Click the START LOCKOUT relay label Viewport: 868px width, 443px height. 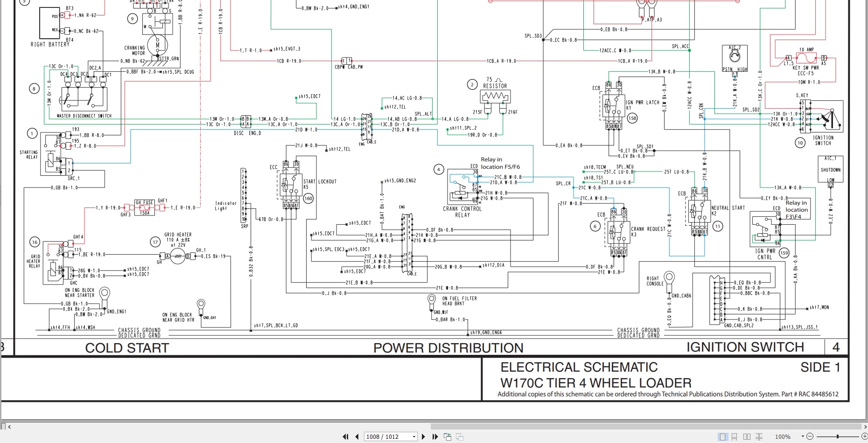click(x=320, y=181)
